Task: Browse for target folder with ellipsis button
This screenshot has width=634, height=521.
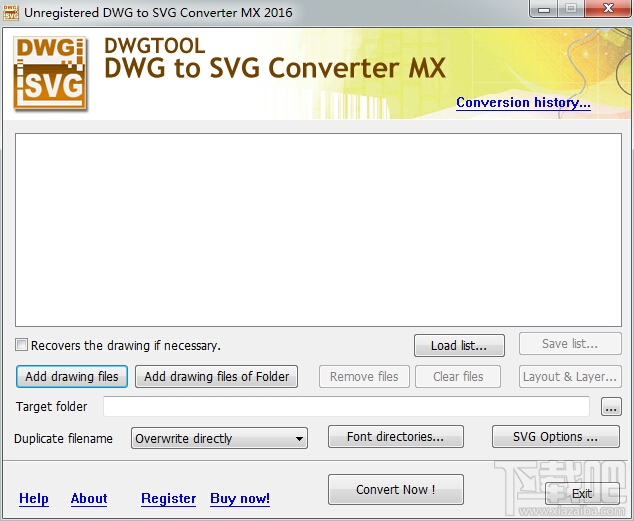Action: pyautogui.click(x=611, y=407)
